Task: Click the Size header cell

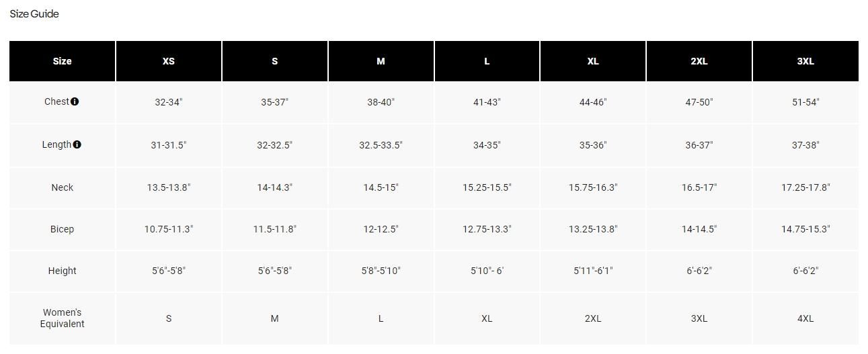Action: pyautogui.click(x=62, y=61)
